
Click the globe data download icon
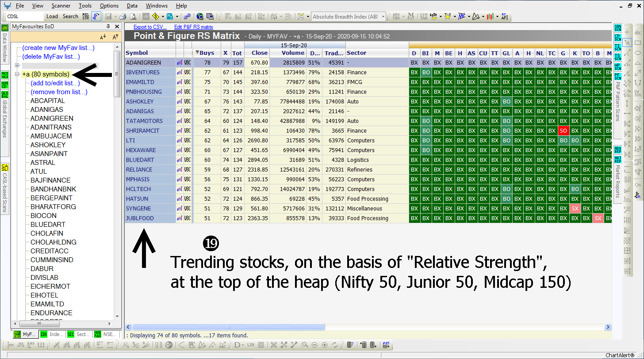pos(200,16)
